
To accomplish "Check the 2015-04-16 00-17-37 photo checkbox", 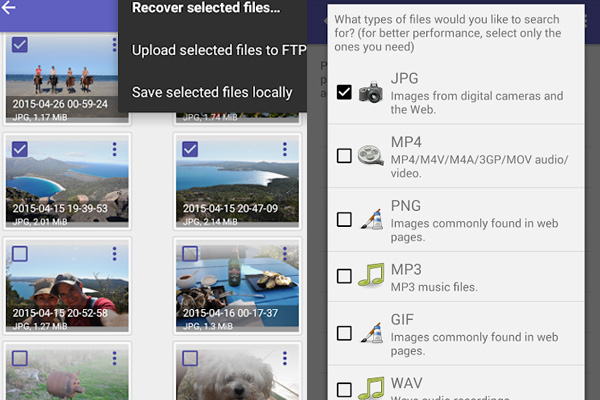I will pyautogui.click(x=190, y=253).
